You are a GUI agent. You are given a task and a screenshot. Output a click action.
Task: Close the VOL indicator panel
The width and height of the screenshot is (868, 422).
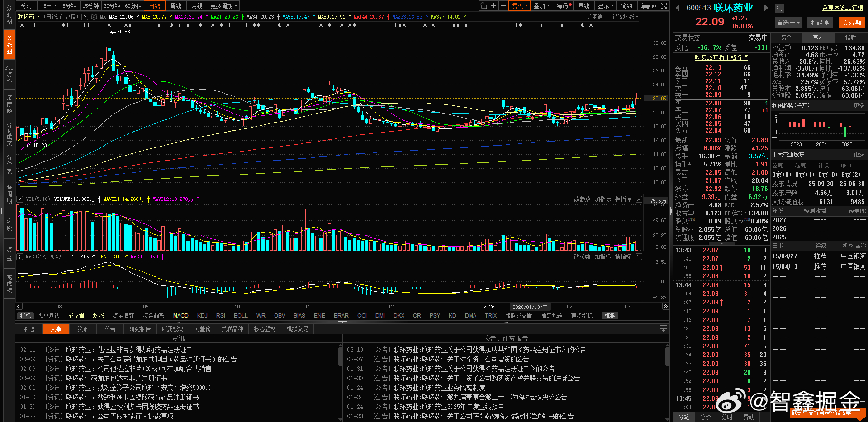point(639,199)
